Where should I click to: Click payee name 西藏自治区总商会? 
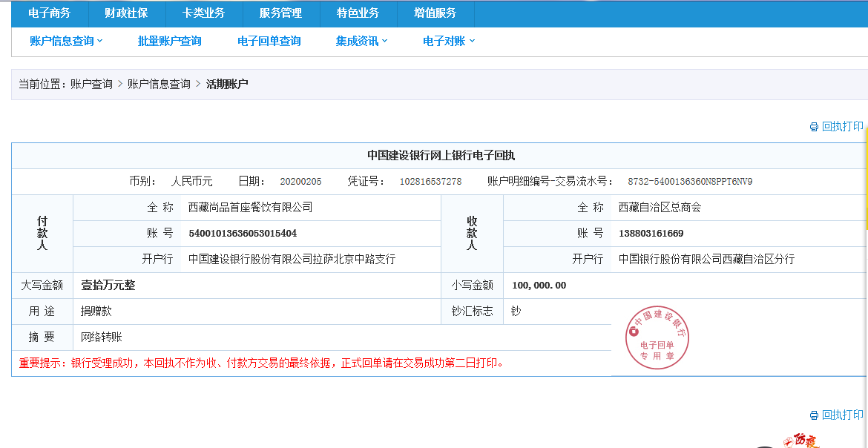660,208
